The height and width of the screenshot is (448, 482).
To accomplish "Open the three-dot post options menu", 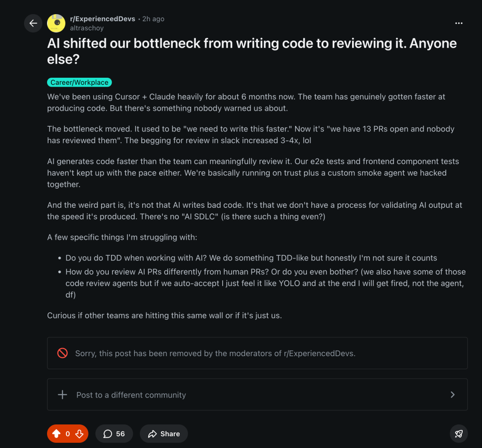I will (x=459, y=23).
